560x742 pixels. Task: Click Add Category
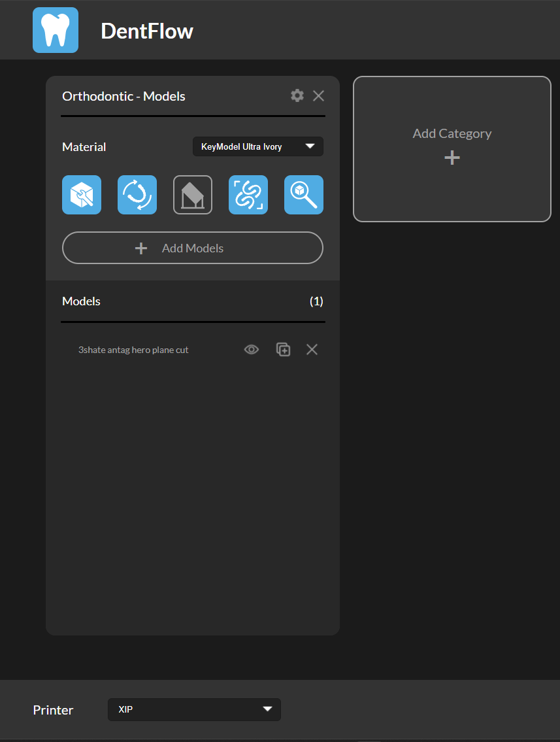[x=452, y=133]
